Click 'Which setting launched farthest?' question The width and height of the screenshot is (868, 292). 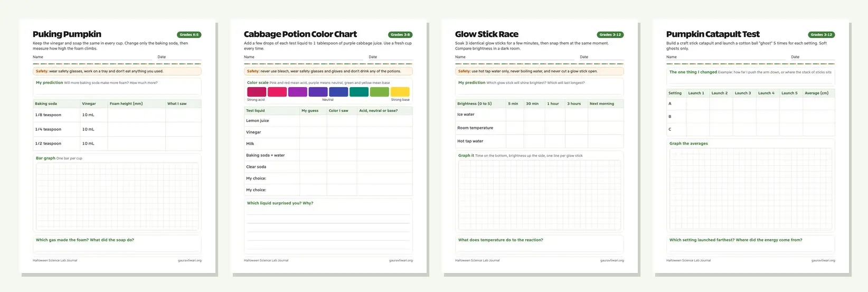coord(735,240)
